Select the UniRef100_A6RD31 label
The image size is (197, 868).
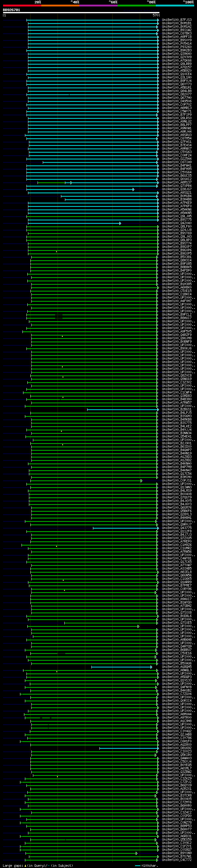pyautogui.click(x=177, y=836)
